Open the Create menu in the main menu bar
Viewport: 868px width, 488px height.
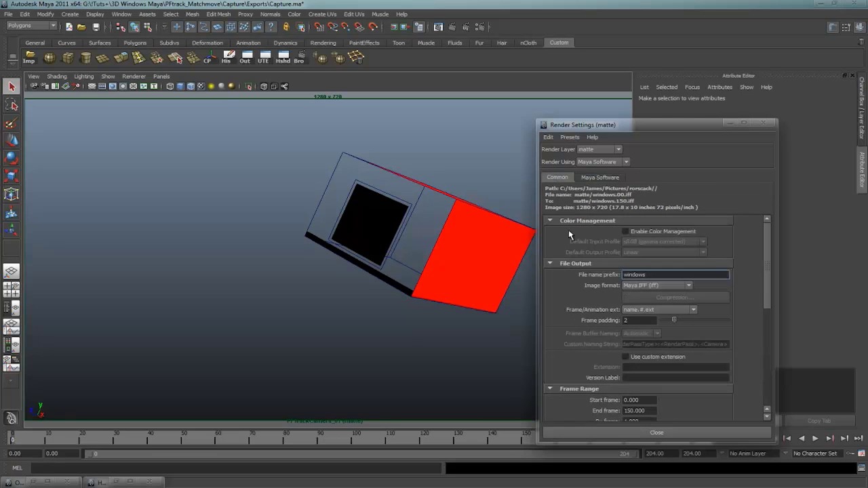70,14
